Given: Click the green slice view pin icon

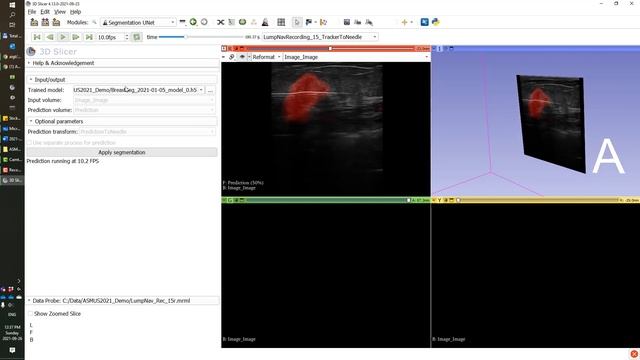Looking at the screenshot, I should coord(224,200).
